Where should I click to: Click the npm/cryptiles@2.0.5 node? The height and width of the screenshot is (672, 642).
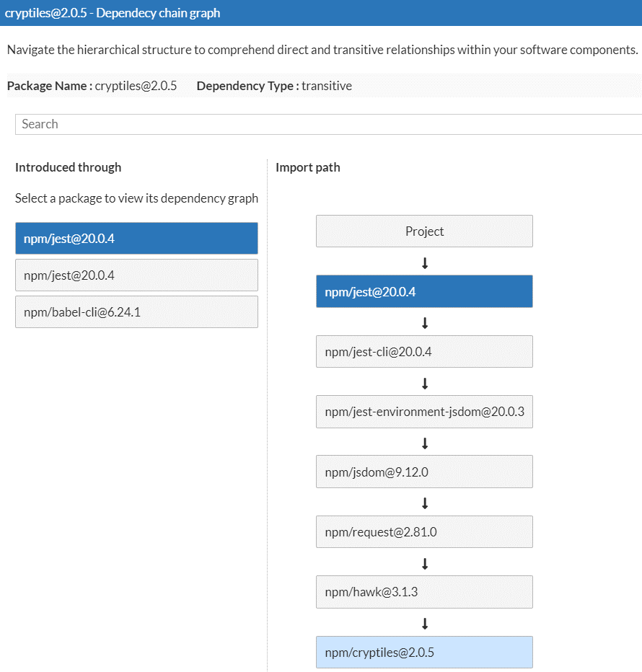tap(424, 652)
